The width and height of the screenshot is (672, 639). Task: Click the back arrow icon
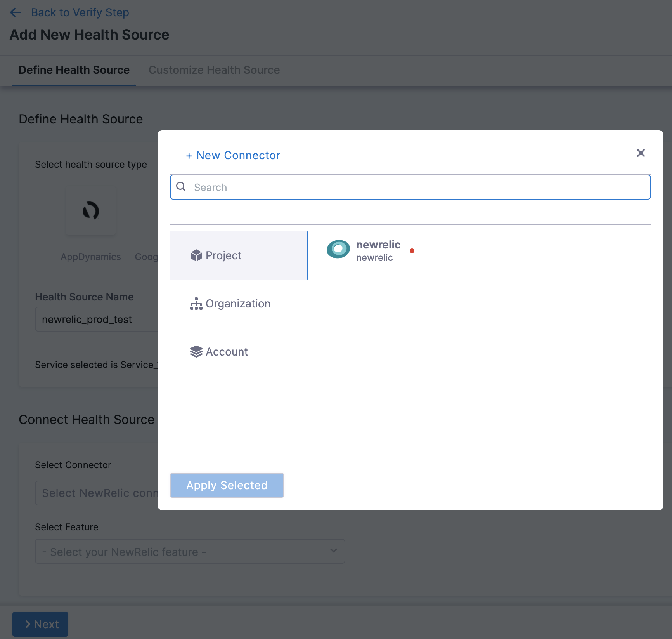(16, 12)
